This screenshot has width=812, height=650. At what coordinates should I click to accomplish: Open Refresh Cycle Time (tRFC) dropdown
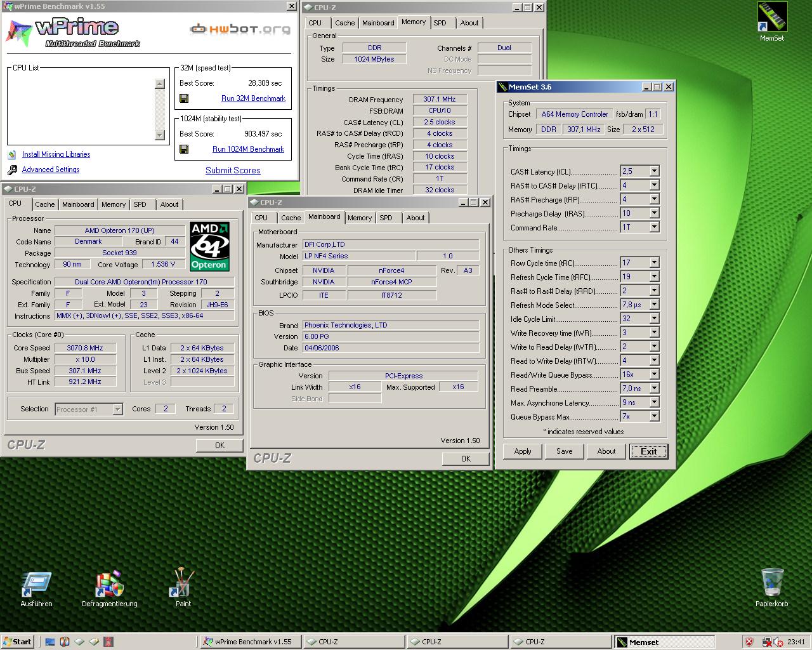click(x=654, y=277)
